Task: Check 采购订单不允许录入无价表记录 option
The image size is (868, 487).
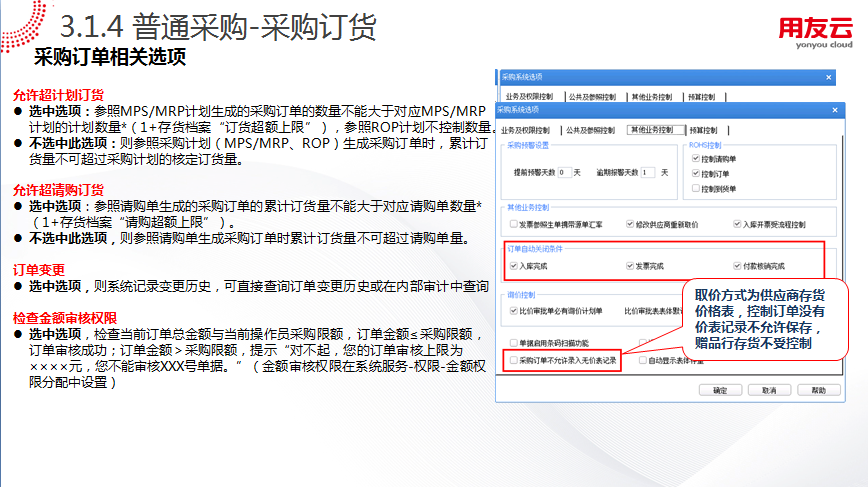Action: tap(514, 360)
